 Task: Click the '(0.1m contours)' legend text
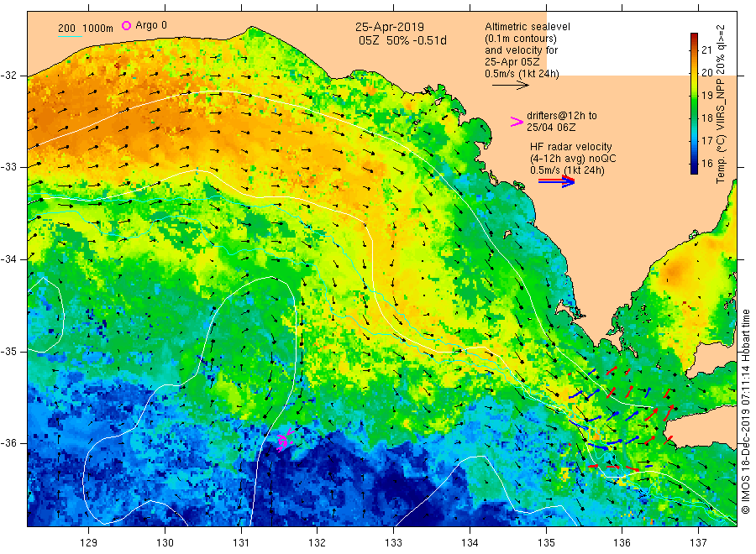(x=521, y=39)
